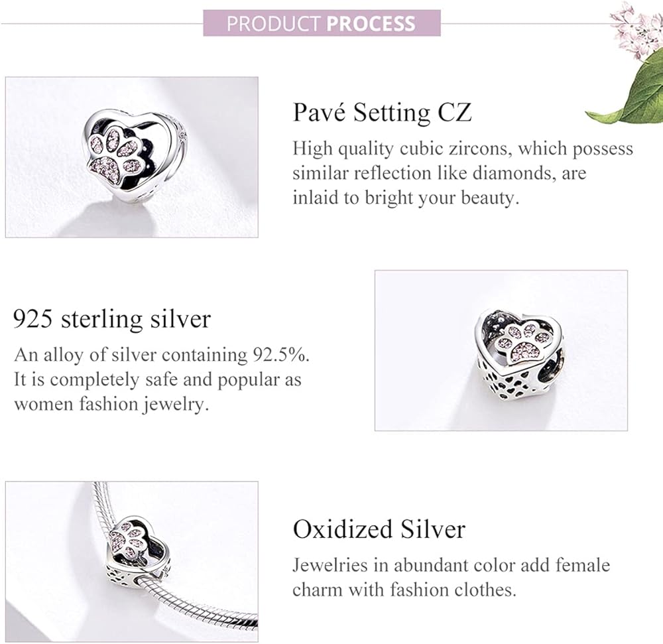Image resolution: width=663 pixels, height=644 pixels.
Task: Click the word "PRODUCT" in the banner
Action: pos(274,24)
